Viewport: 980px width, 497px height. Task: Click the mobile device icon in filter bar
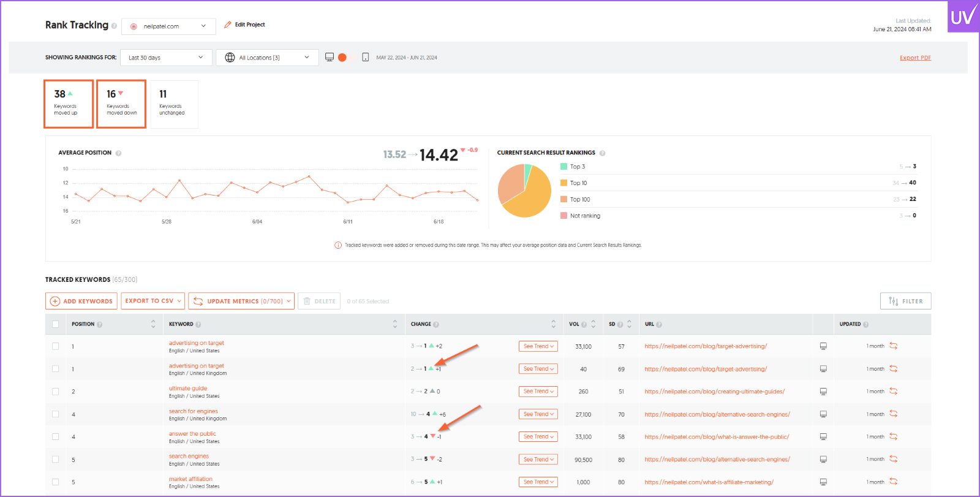365,58
